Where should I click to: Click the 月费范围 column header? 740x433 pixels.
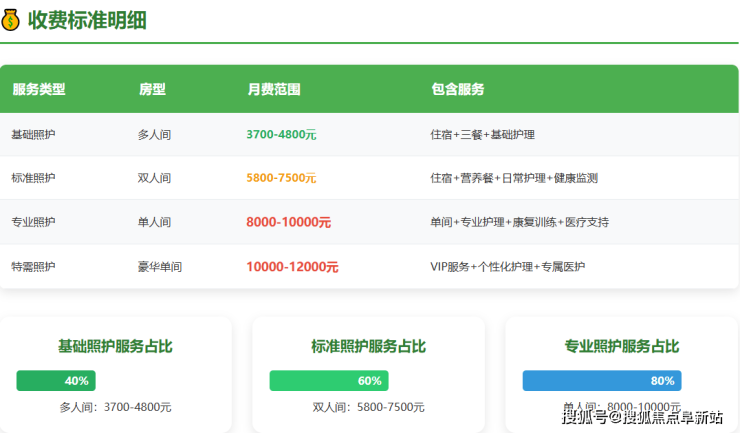coord(274,89)
